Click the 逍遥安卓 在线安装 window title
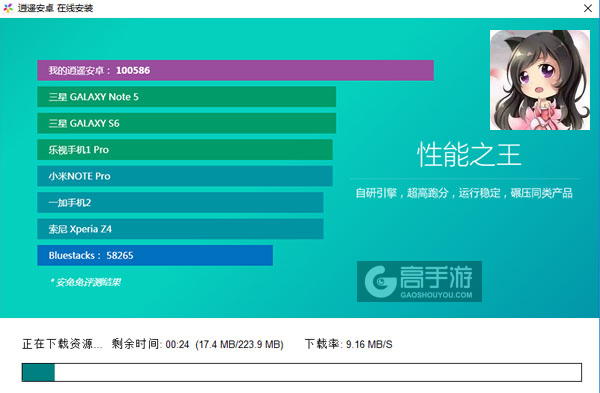The image size is (600, 393). 55,8
